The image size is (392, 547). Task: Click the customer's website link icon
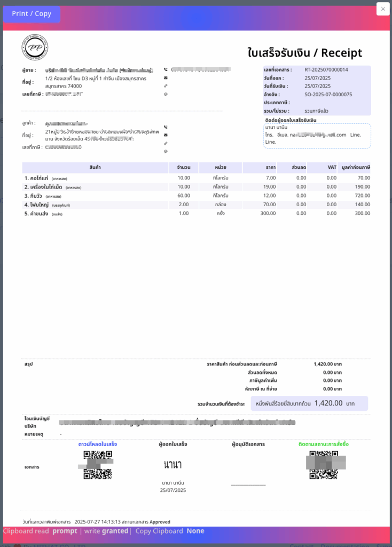(x=166, y=143)
